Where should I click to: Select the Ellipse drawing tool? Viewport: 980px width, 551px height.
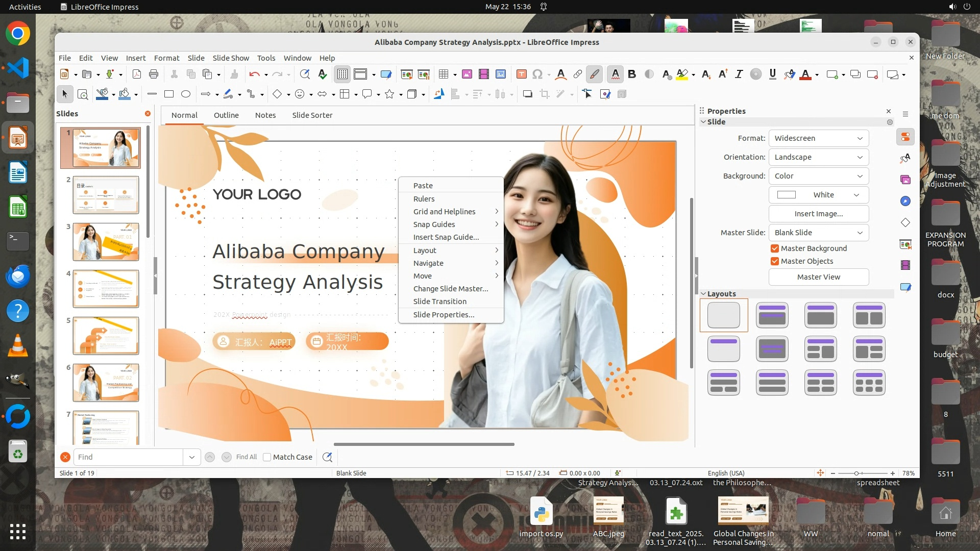(186, 94)
